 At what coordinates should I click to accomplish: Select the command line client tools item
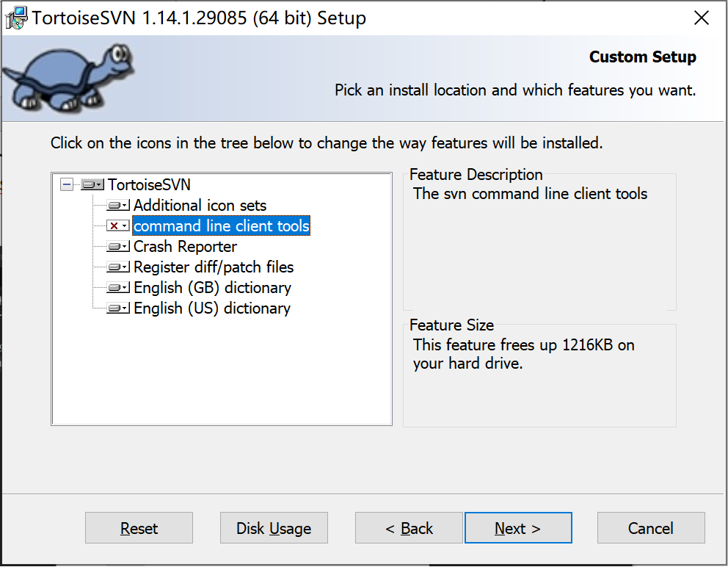click(221, 226)
